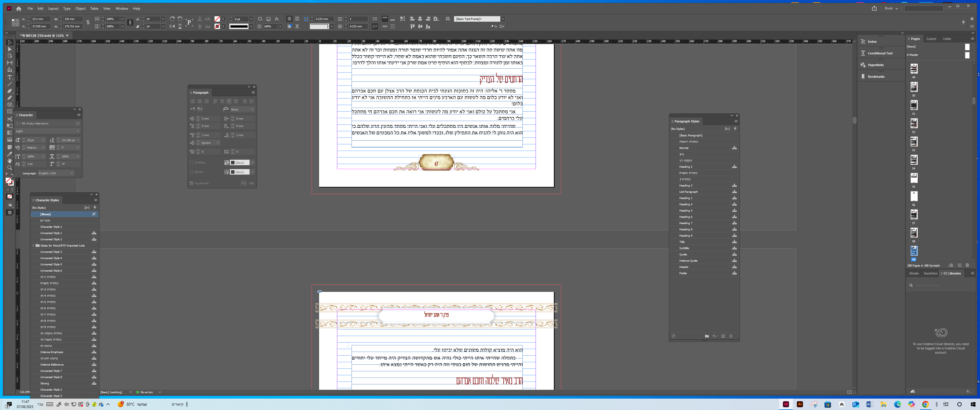Select the Zoom tool in toolbox

pyautogui.click(x=9, y=168)
